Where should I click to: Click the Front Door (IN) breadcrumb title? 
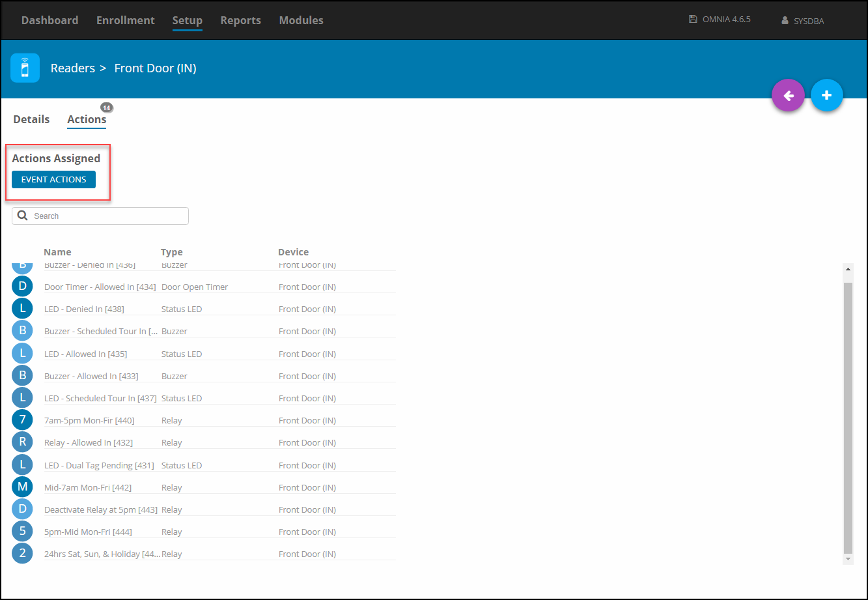(x=155, y=68)
